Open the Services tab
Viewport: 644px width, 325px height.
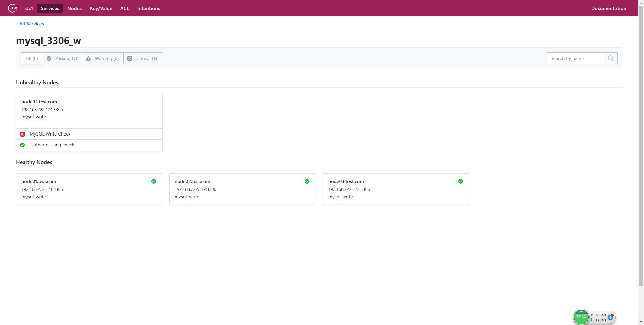(50, 8)
